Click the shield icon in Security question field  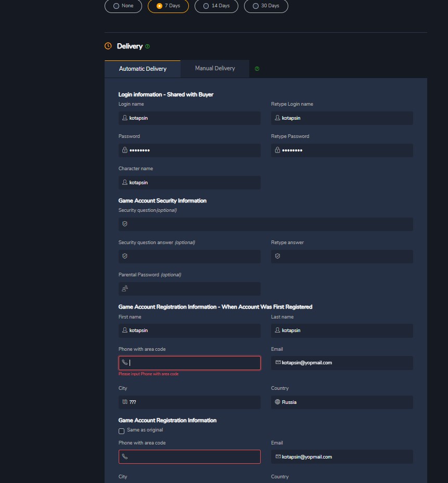point(125,224)
